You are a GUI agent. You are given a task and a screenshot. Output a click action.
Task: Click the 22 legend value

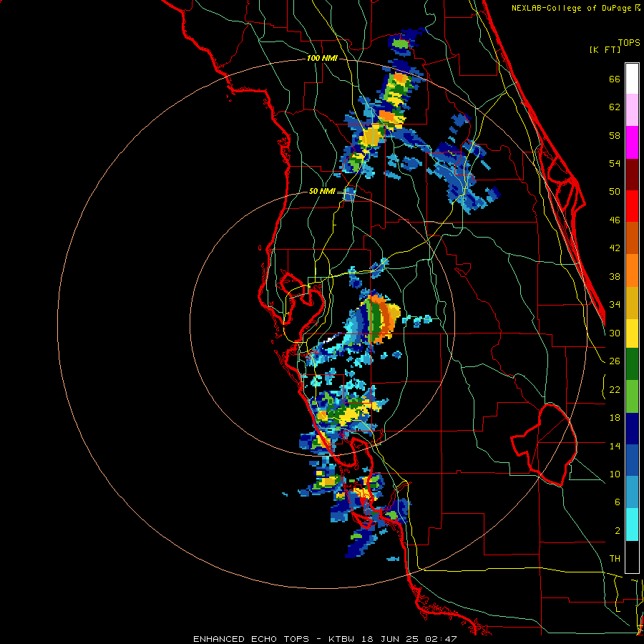(x=615, y=389)
